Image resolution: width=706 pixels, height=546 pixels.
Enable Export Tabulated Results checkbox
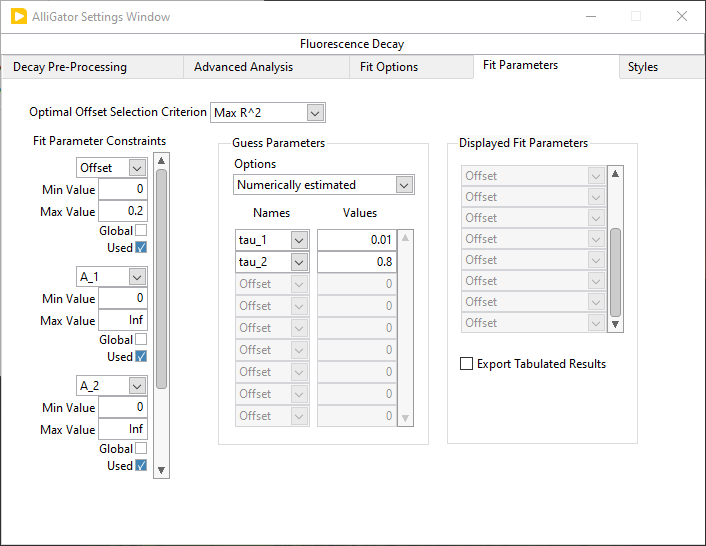click(466, 364)
